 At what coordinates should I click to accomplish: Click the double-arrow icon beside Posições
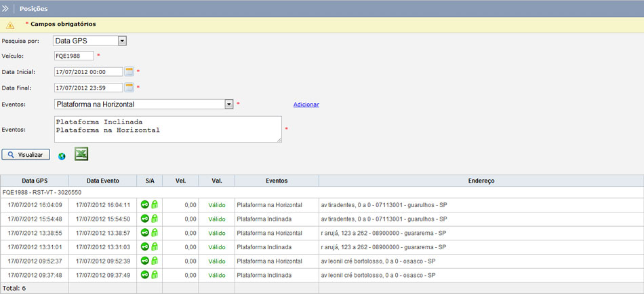click(x=5, y=9)
